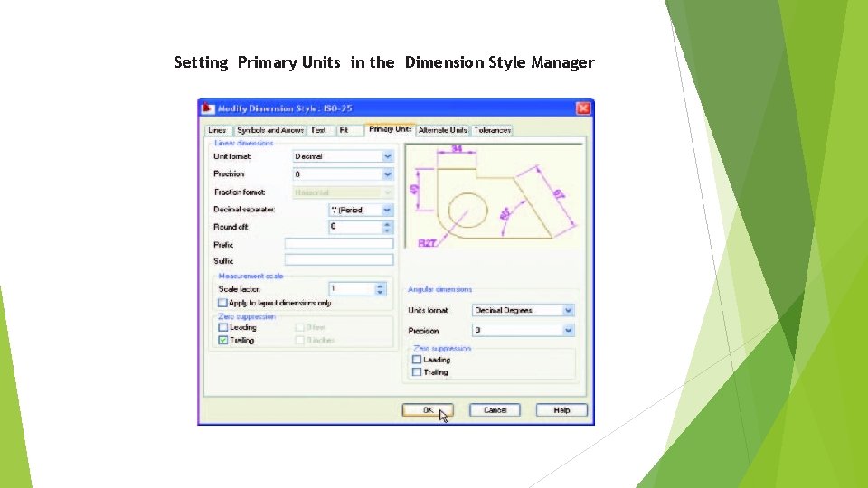This screenshot has height=488, width=868.
Task: Click the disabled 0 inches checkbox
Action: 299,340
